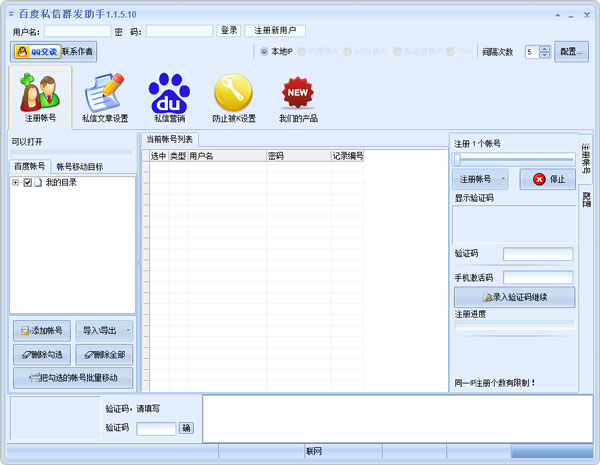Image resolution: width=600 pixels, height=465 pixels.
Task: Click the 联网 status bar entry
Action: pos(314,452)
